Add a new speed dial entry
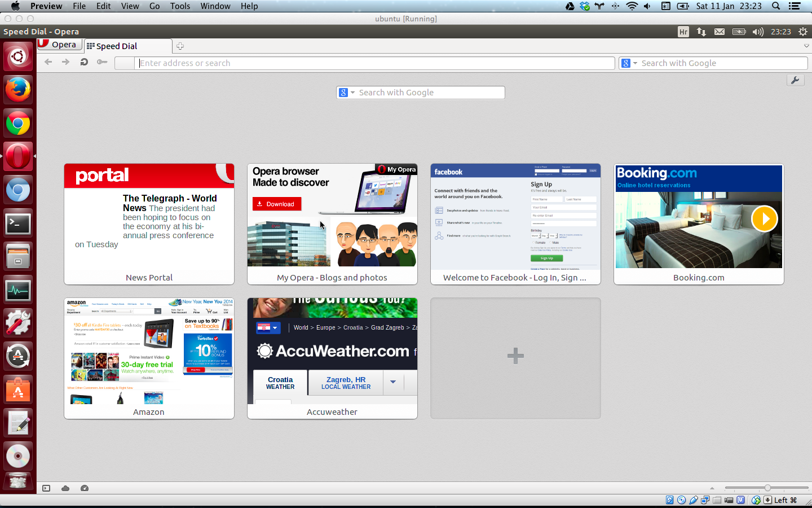Image resolution: width=812 pixels, height=508 pixels. pos(515,358)
